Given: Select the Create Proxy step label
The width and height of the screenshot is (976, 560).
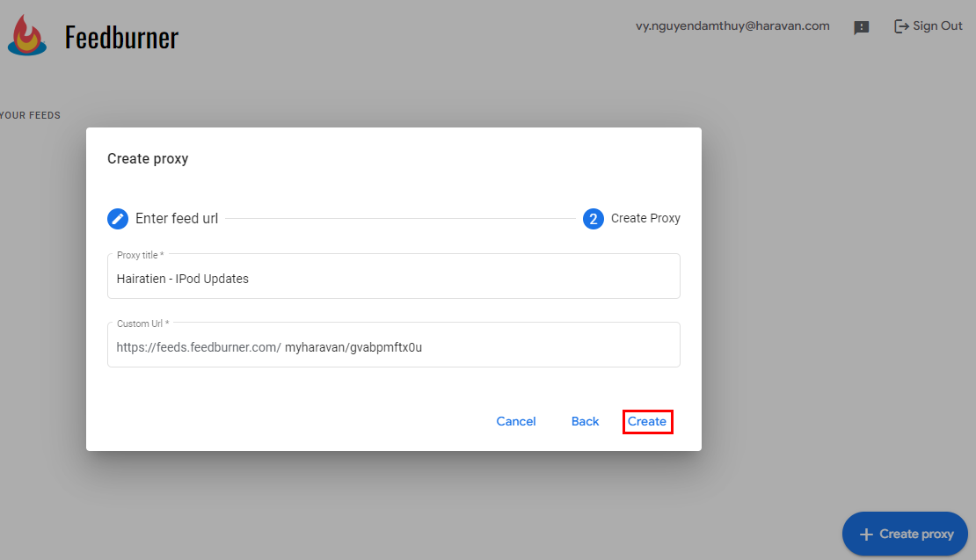Looking at the screenshot, I should (x=645, y=219).
